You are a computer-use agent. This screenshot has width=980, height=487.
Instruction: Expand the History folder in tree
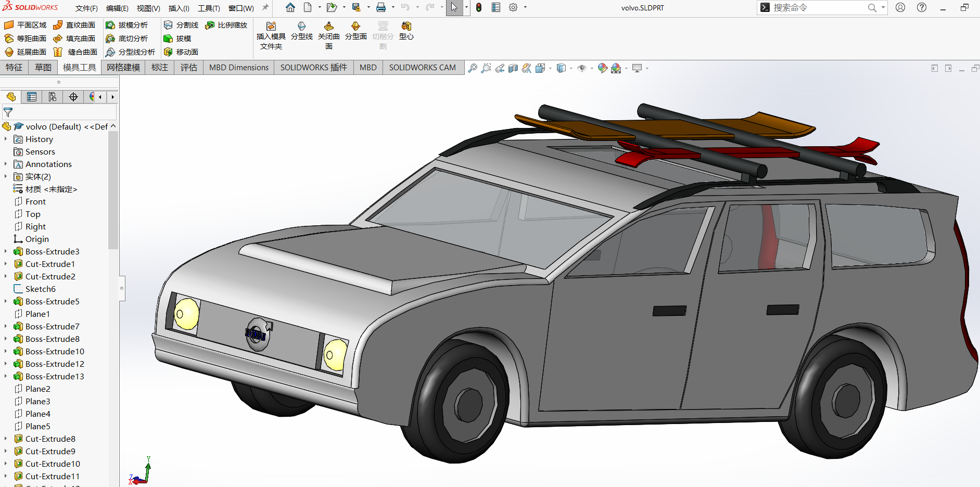coord(6,139)
